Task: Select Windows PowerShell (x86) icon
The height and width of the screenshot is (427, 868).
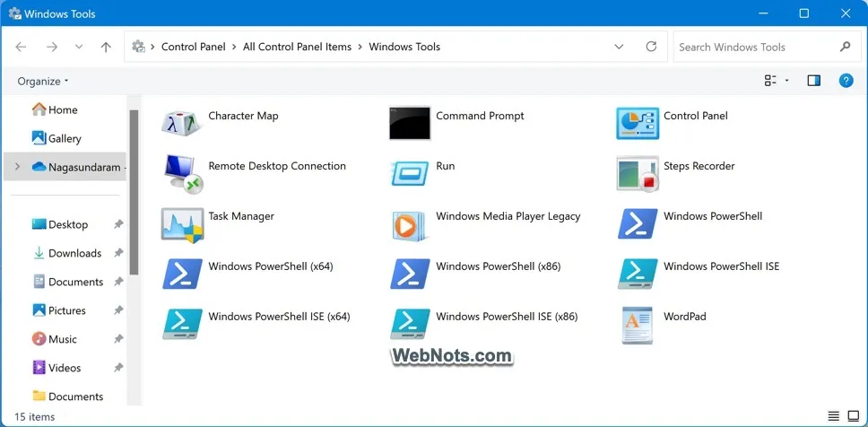Action: [410, 274]
